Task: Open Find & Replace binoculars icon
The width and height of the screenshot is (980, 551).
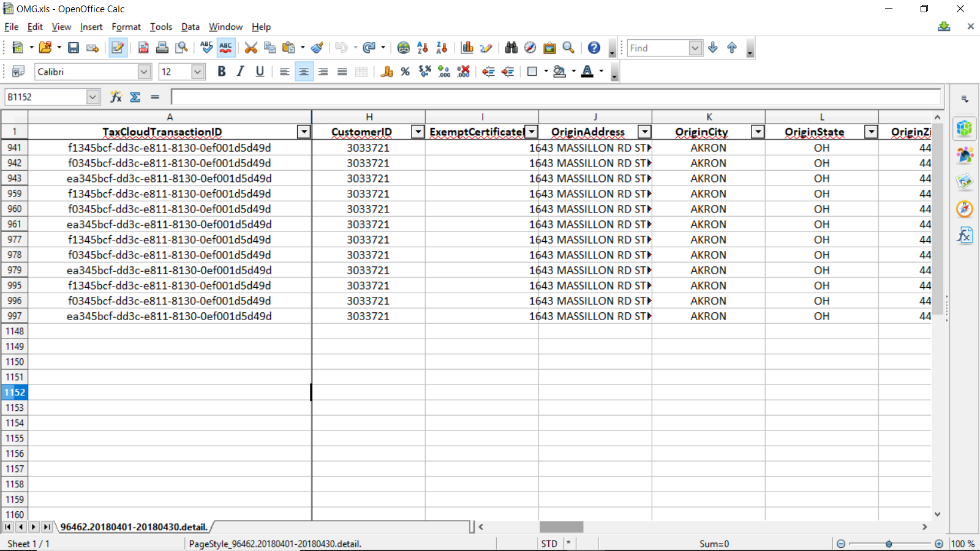Action: tap(511, 48)
